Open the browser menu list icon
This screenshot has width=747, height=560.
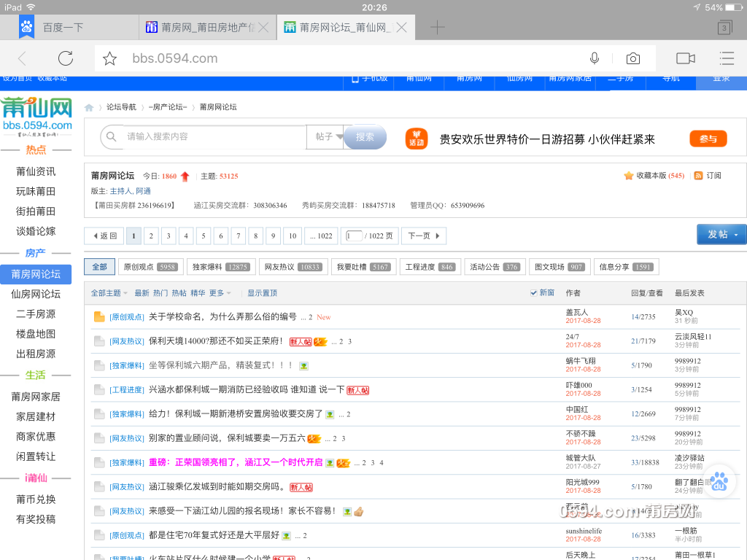[x=727, y=58]
